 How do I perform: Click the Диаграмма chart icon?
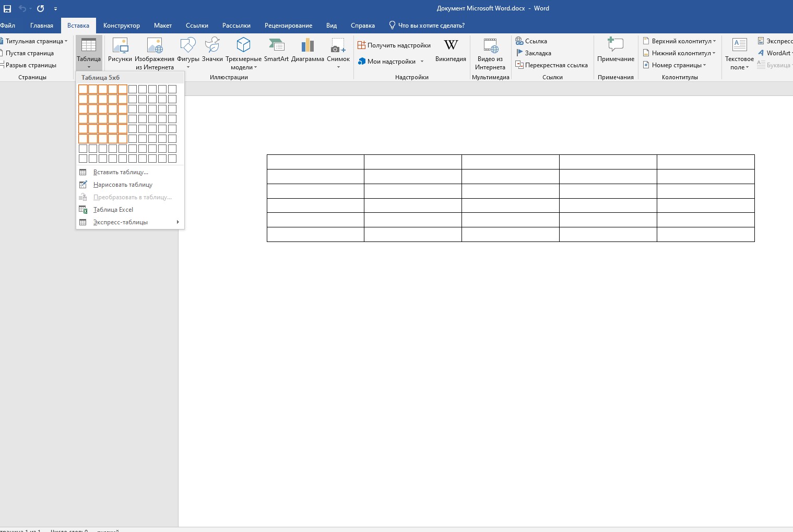tap(307, 45)
